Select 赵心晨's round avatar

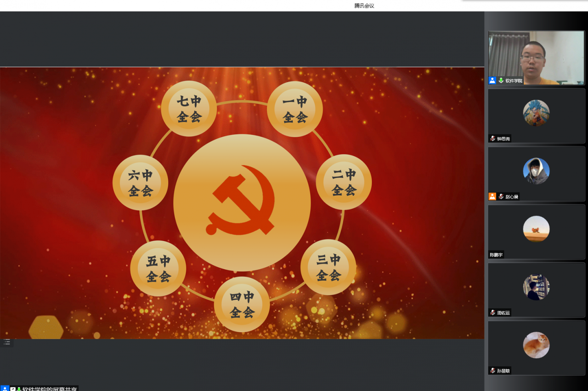point(536,171)
